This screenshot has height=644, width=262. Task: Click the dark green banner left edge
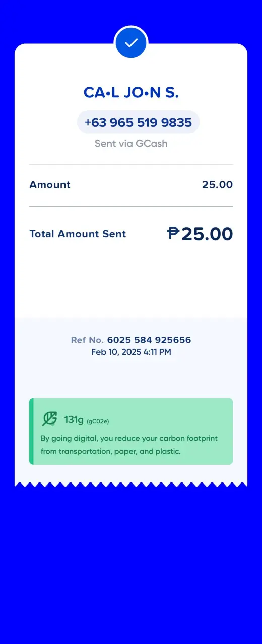click(31, 432)
